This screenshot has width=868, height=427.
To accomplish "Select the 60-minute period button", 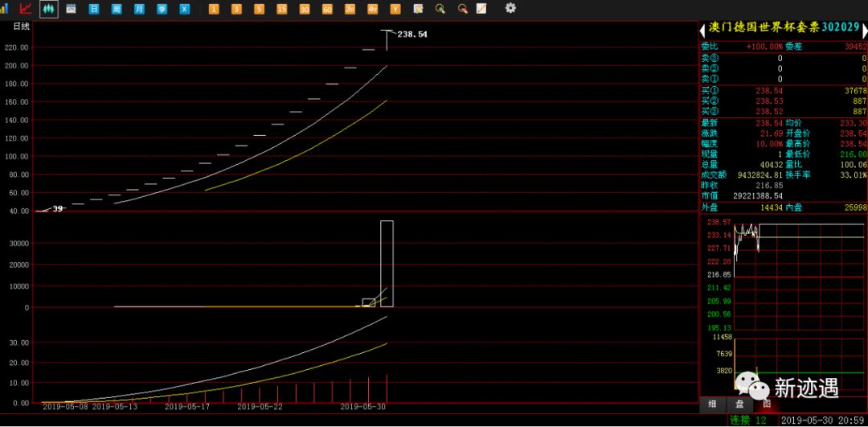I will click(x=327, y=9).
